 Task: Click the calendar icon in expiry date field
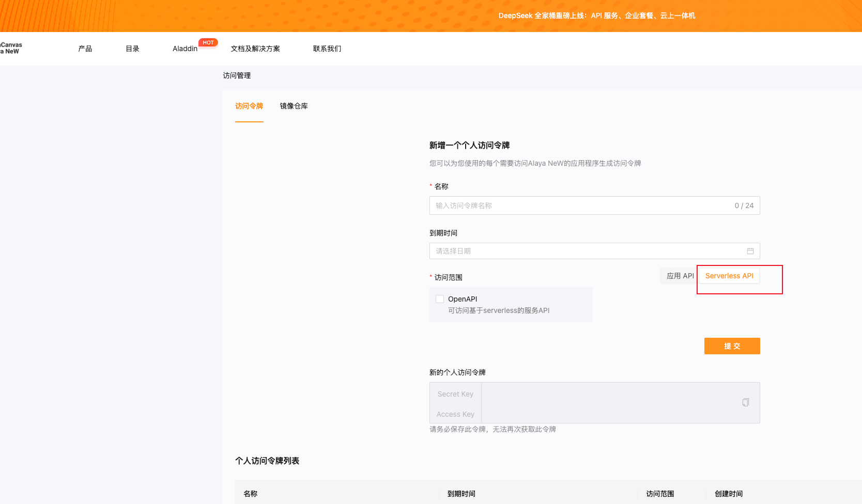tap(750, 251)
